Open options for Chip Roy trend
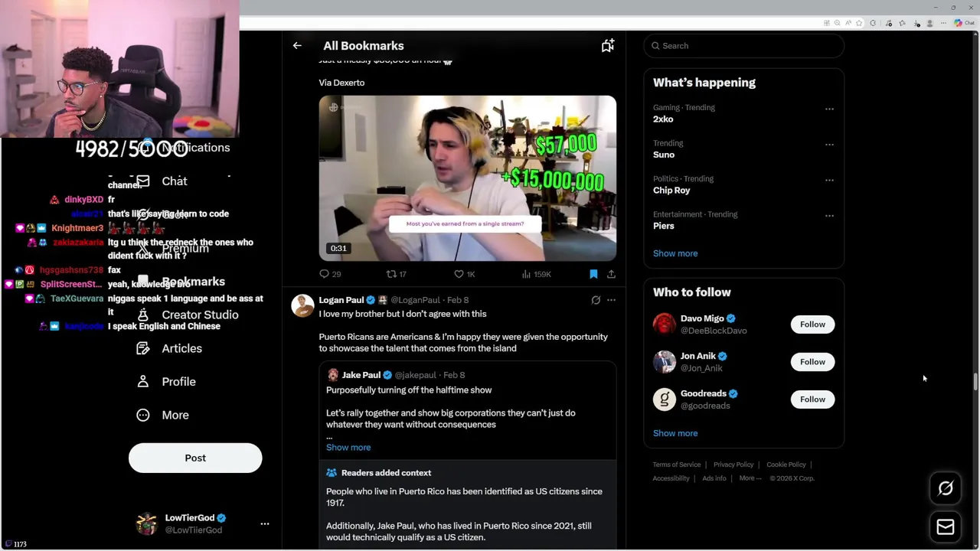The image size is (980, 551). pyautogui.click(x=829, y=180)
